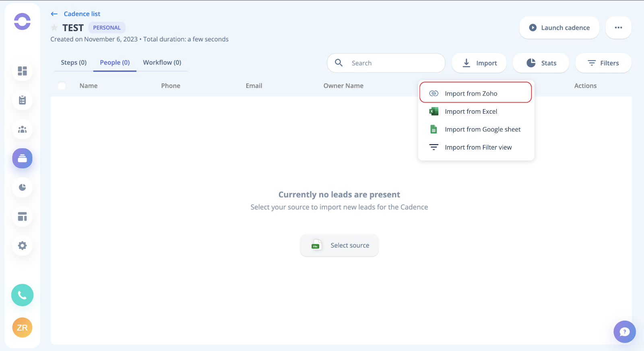
Task: Open the settings gear icon in sidebar
Action: [22, 245]
